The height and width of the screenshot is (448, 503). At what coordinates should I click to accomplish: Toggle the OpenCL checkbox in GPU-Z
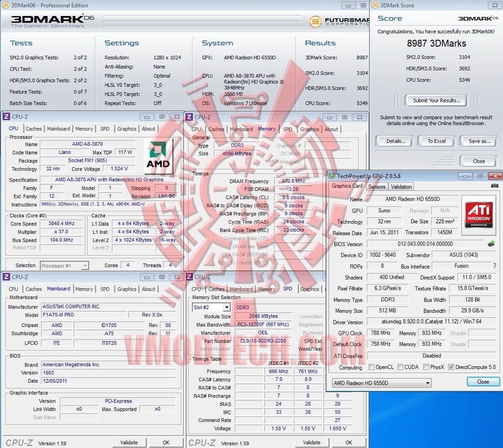coord(371,367)
